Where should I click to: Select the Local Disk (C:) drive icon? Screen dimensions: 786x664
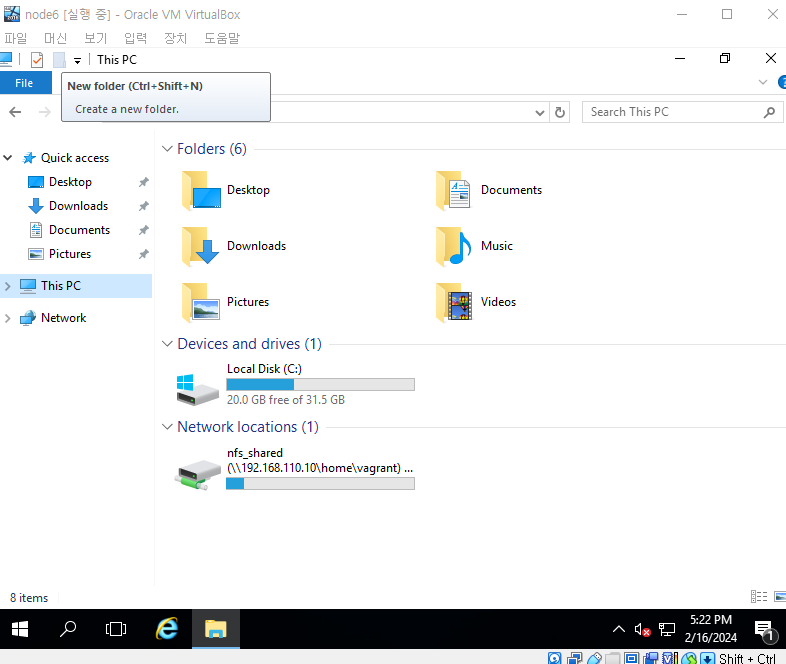tap(198, 389)
